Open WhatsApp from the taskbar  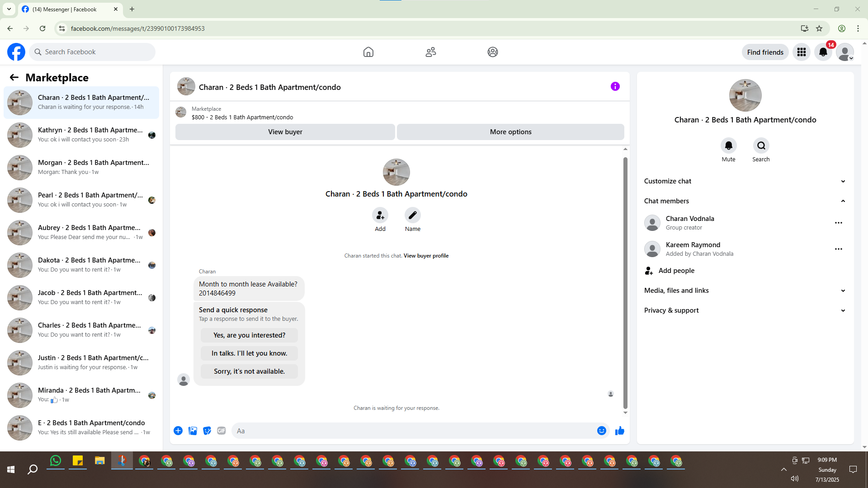point(56,461)
